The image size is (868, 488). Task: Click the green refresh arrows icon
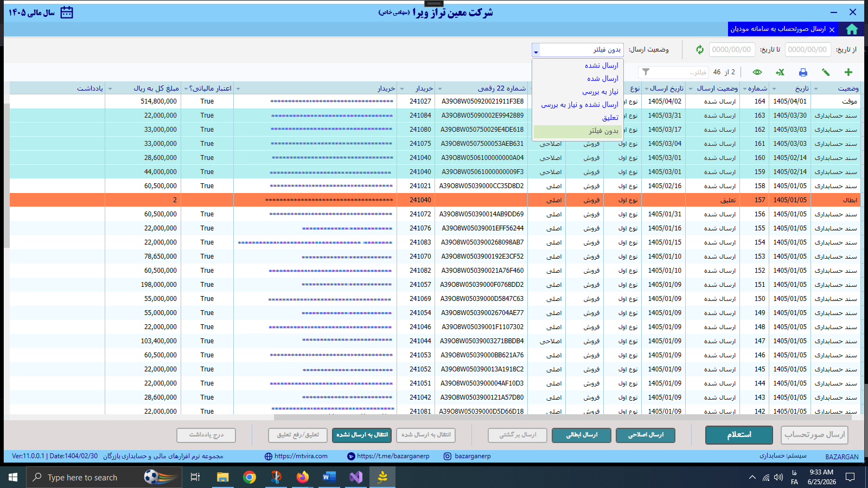pos(700,50)
